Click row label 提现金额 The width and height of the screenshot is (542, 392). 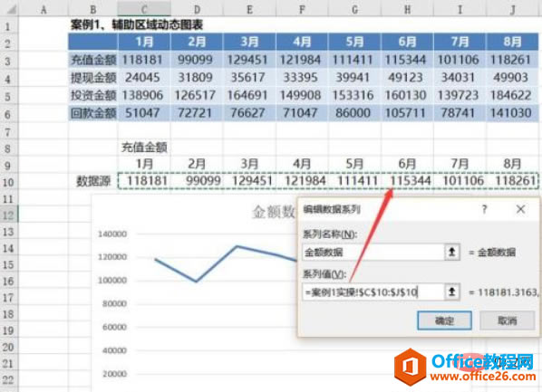click(93, 77)
